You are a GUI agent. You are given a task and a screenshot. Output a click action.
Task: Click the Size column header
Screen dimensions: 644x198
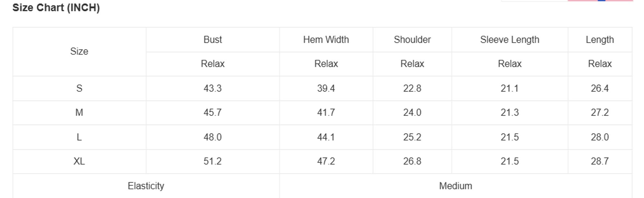(x=79, y=52)
